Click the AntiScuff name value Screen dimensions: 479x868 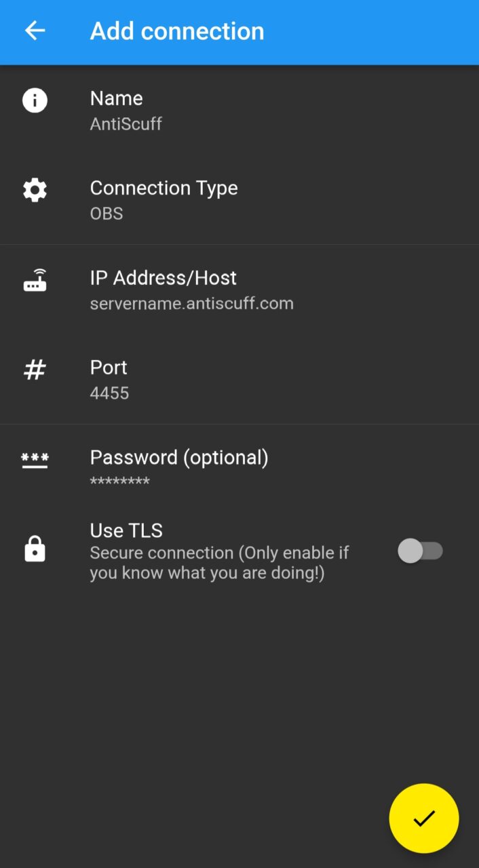tap(126, 124)
